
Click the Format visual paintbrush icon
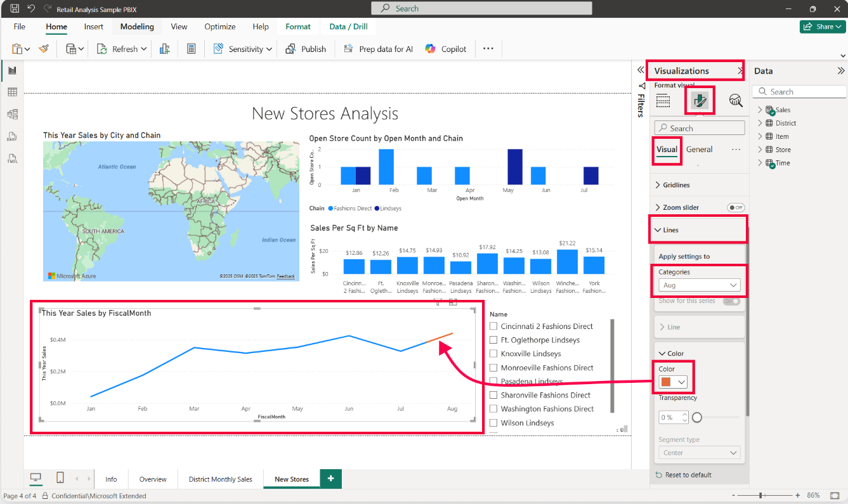pos(700,100)
